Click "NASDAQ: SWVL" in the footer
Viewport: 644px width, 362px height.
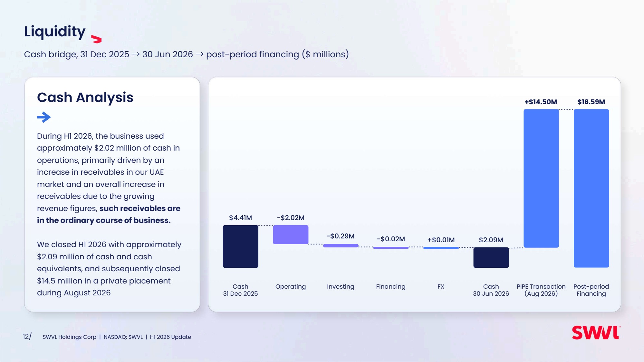tap(123, 337)
